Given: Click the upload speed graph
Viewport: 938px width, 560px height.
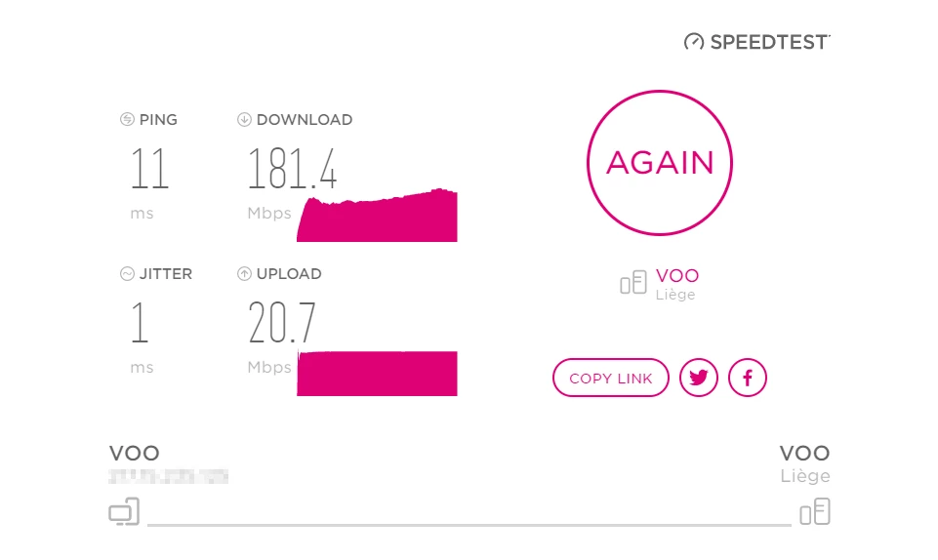Looking at the screenshot, I should pyautogui.click(x=377, y=374).
